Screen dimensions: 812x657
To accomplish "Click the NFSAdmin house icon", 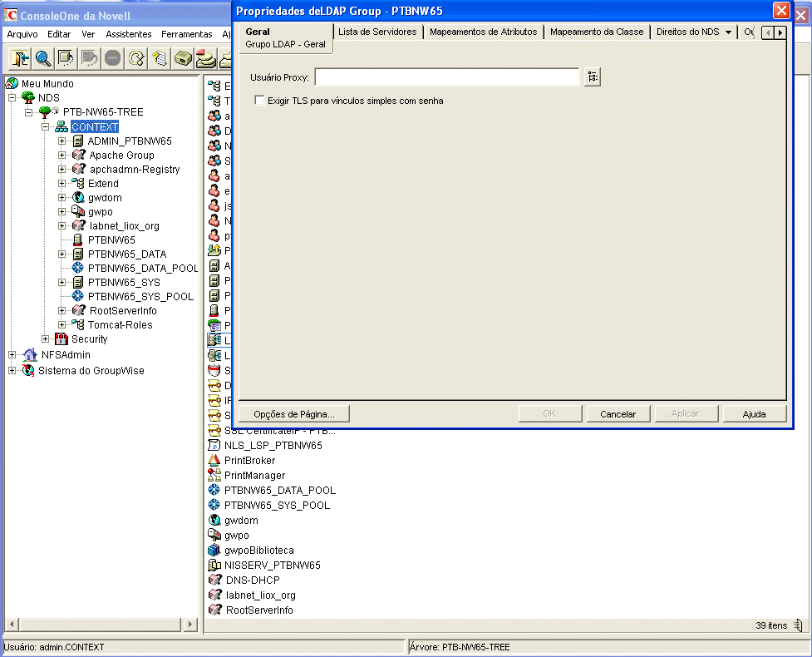I will click(30, 355).
